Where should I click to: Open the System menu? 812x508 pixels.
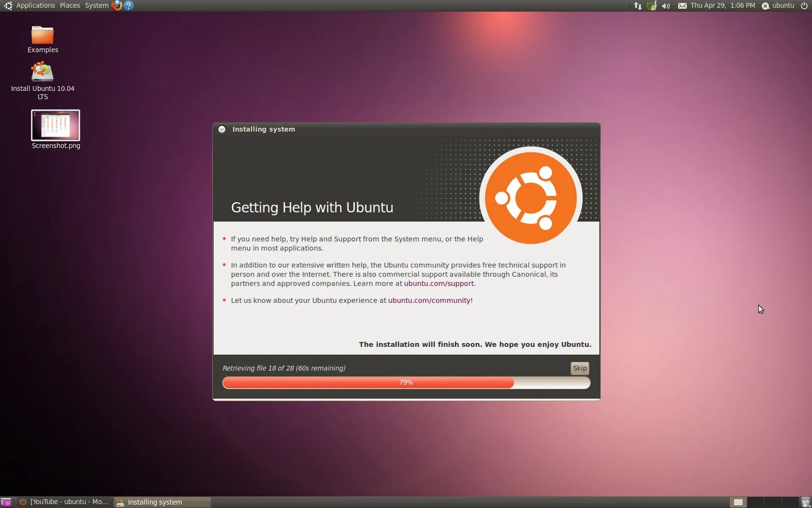(96, 6)
